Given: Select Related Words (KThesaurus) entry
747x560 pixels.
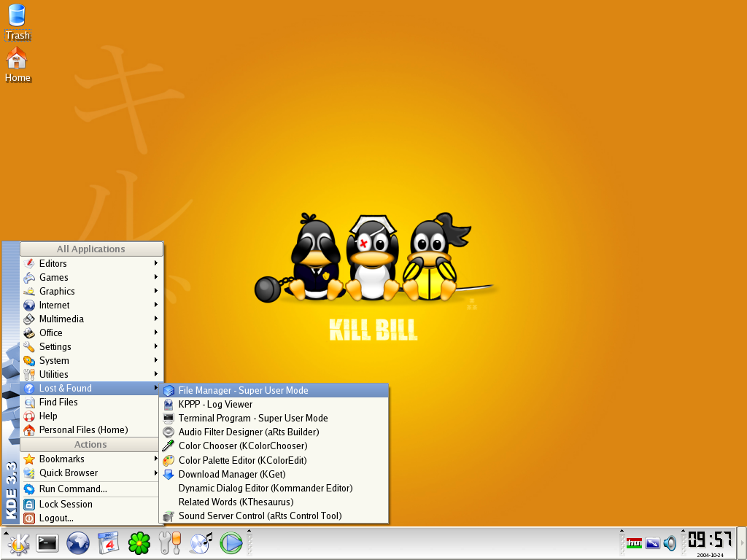Looking at the screenshot, I should [x=274, y=502].
